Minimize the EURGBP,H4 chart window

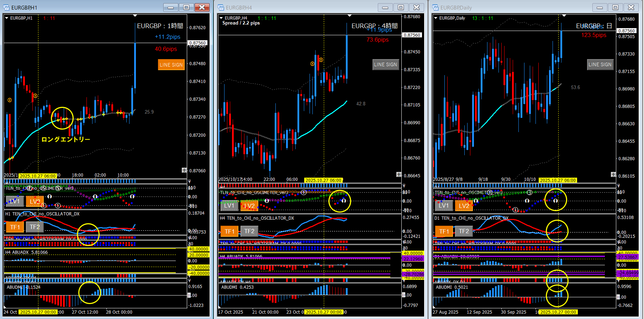(x=385, y=7)
